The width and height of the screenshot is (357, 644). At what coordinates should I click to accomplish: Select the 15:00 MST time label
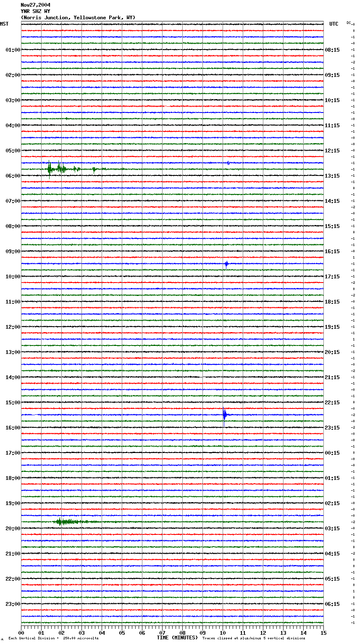13,403
